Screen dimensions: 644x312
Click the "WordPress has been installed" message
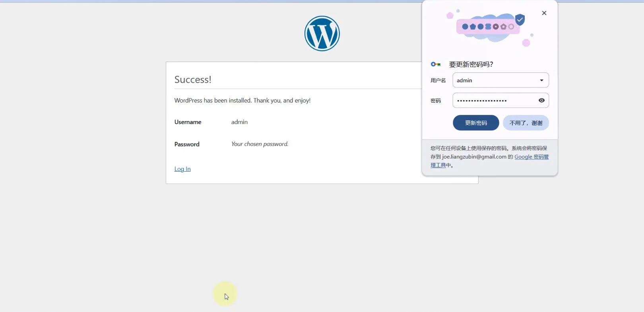242,101
